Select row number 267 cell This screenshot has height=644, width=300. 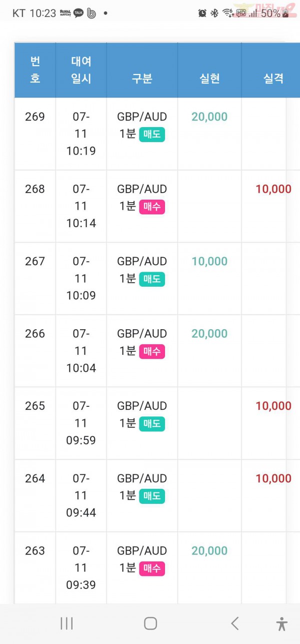click(35, 279)
